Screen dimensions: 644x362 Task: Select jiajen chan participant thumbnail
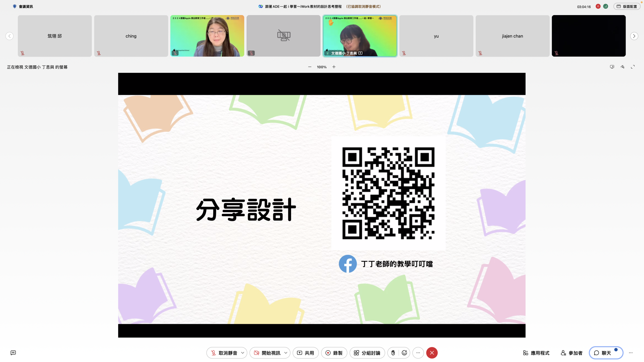point(512,36)
